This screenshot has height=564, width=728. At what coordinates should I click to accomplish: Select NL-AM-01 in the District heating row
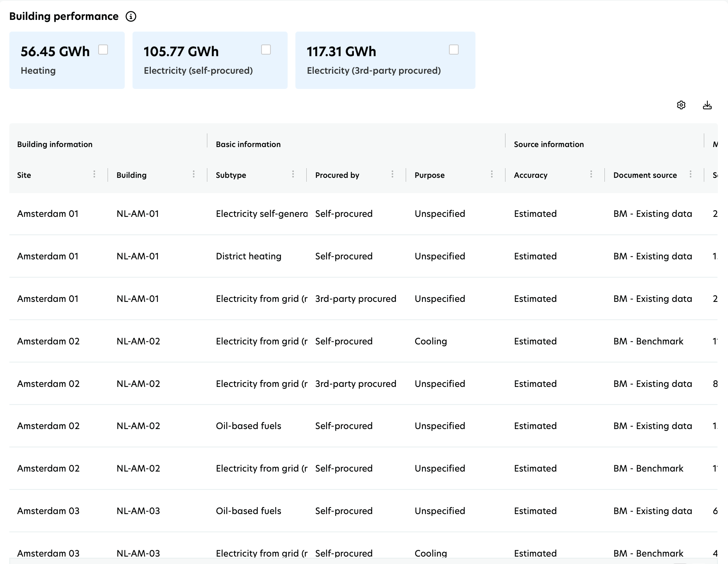(138, 256)
